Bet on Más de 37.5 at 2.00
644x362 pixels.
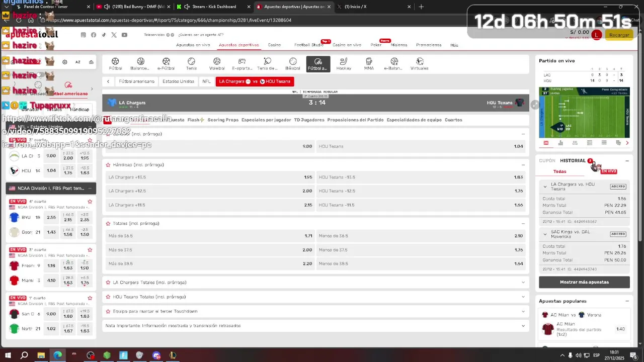click(x=210, y=250)
